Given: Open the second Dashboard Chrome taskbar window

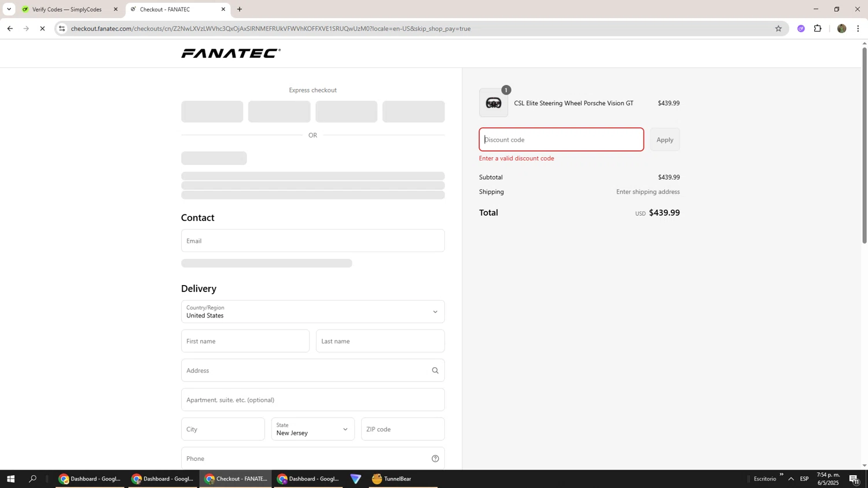Looking at the screenshot, I should (x=163, y=479).
